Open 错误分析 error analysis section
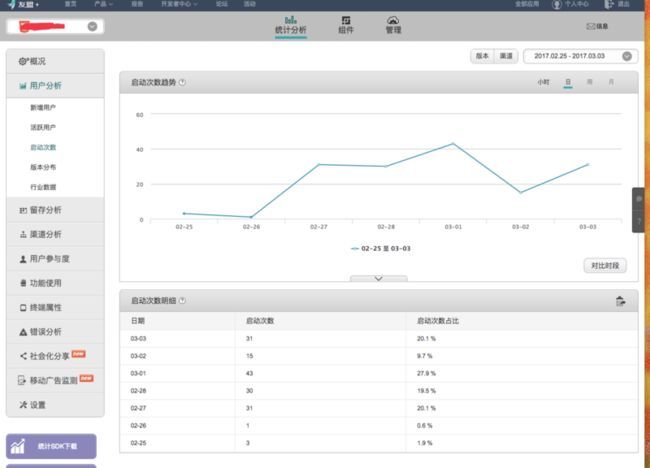 [x=55, y=332]
